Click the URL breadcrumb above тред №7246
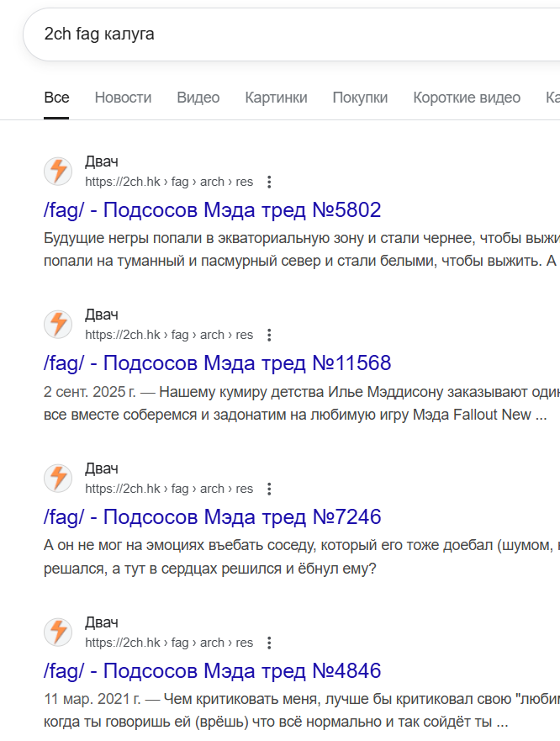The image size is (560, 741). click(x=169, y=489)
